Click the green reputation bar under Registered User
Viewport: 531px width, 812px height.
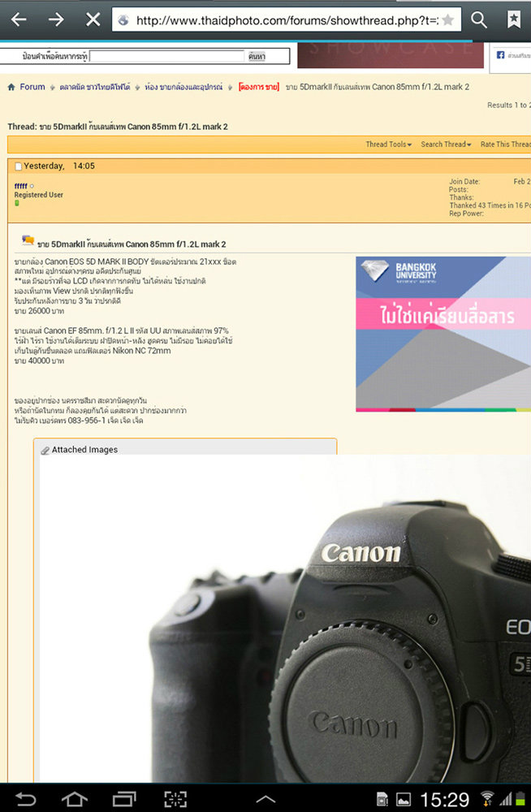click(x=16, y=203)
